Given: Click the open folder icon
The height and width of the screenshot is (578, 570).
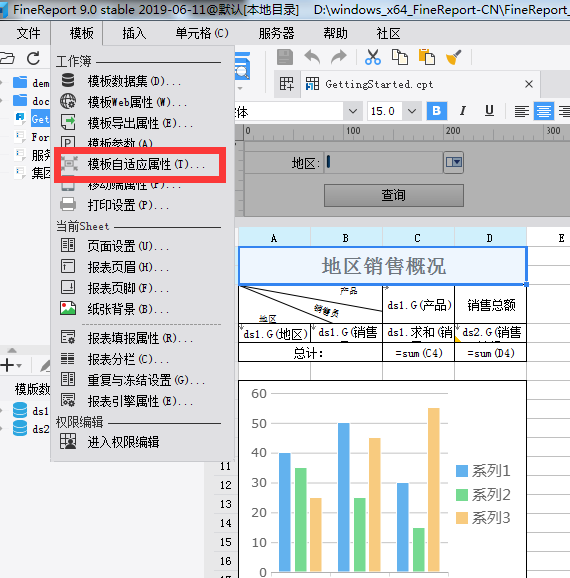Looking at the screenshot, I should pos(7,58).
